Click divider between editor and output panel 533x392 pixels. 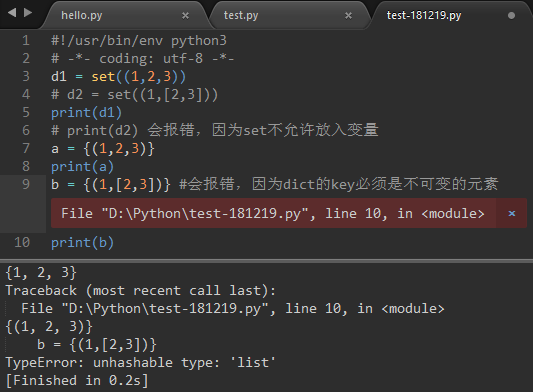tap(266, 261)
